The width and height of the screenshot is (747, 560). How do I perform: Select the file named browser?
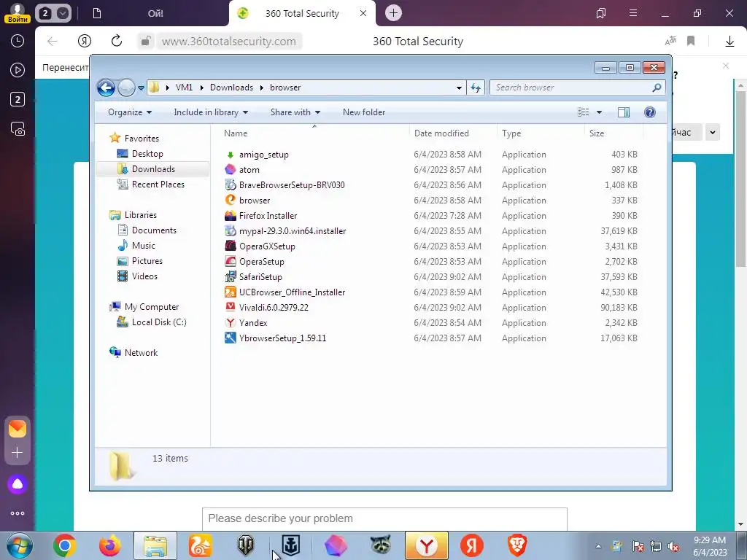coord(255,201)
